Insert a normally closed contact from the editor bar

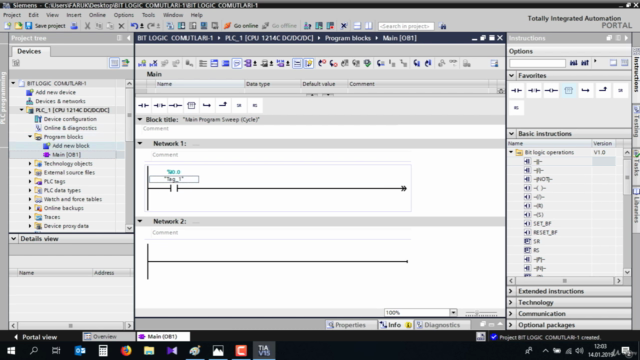(159, 105)
